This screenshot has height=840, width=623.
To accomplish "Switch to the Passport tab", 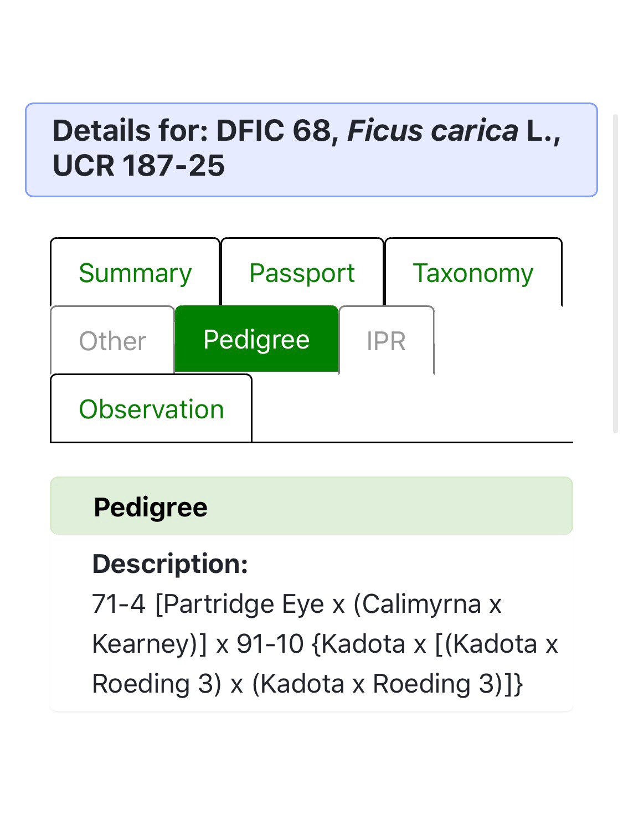I will 302,273.
